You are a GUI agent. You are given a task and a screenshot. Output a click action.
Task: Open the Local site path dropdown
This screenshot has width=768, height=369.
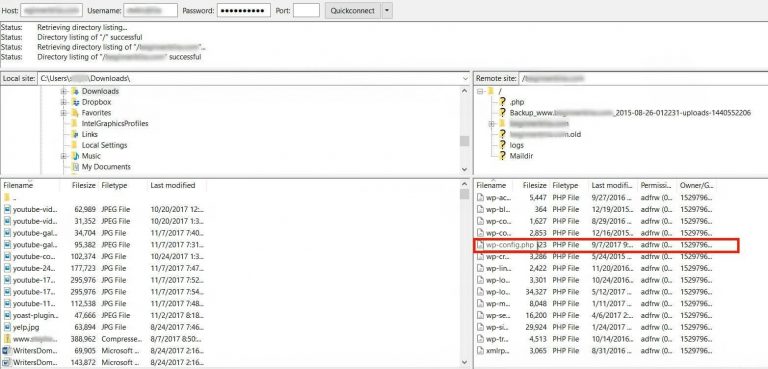(x=465, y=78)
